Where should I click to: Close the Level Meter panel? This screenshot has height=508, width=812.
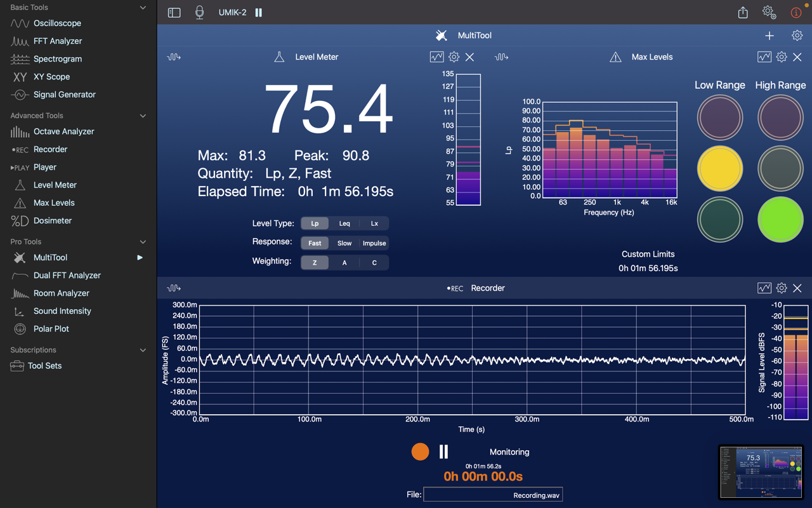tap(469, 57)
